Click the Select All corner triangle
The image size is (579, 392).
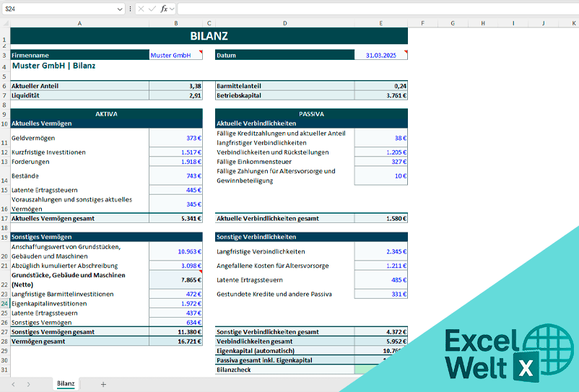coord(4,23)
